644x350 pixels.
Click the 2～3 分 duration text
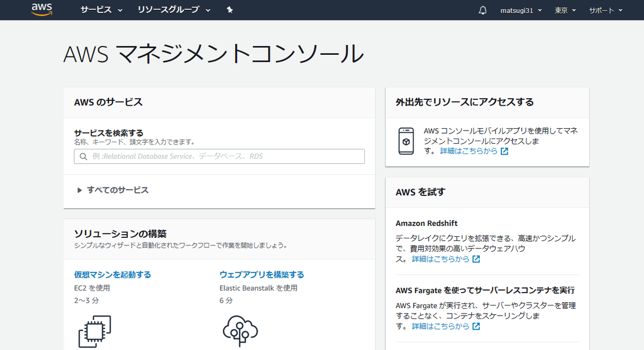coord(86,301)
